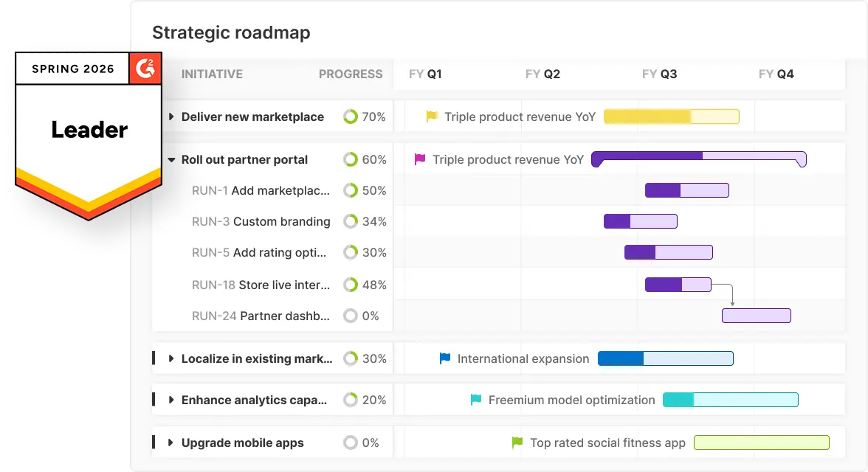Expand the Enhance analytics capabilities row

(x=171, y=400)
